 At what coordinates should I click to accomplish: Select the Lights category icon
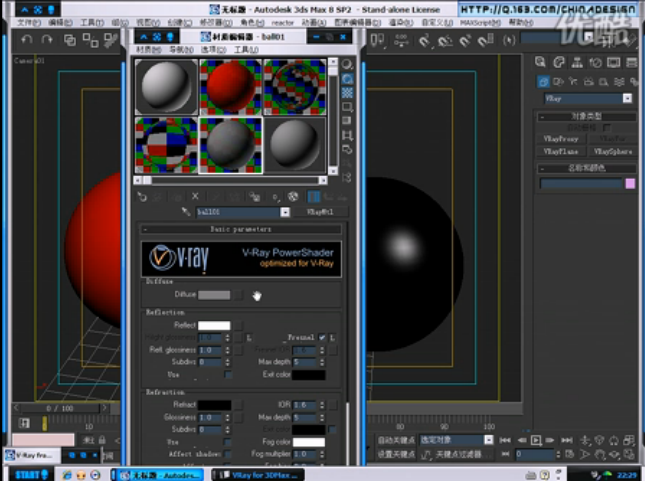point(573,81)
